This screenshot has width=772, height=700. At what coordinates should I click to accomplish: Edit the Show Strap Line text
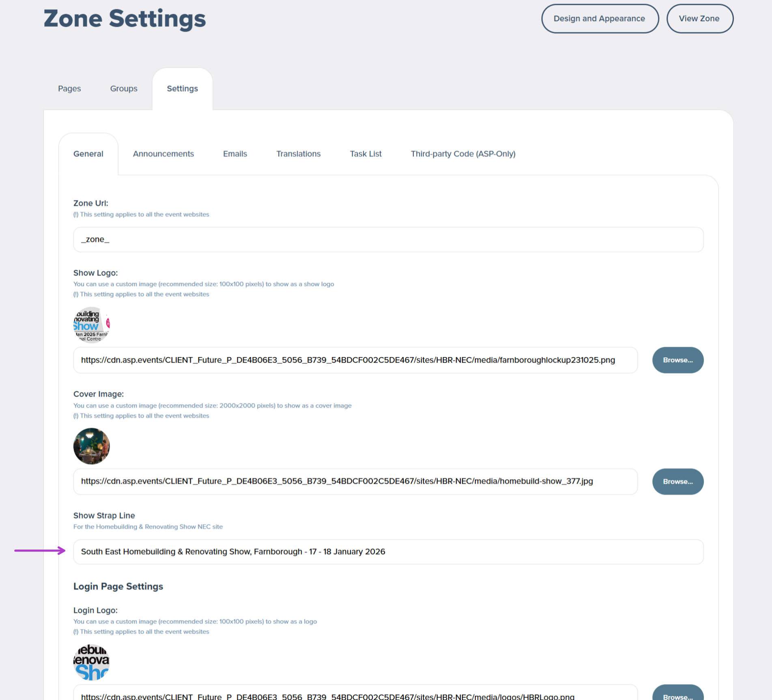[x=388, y=552]
